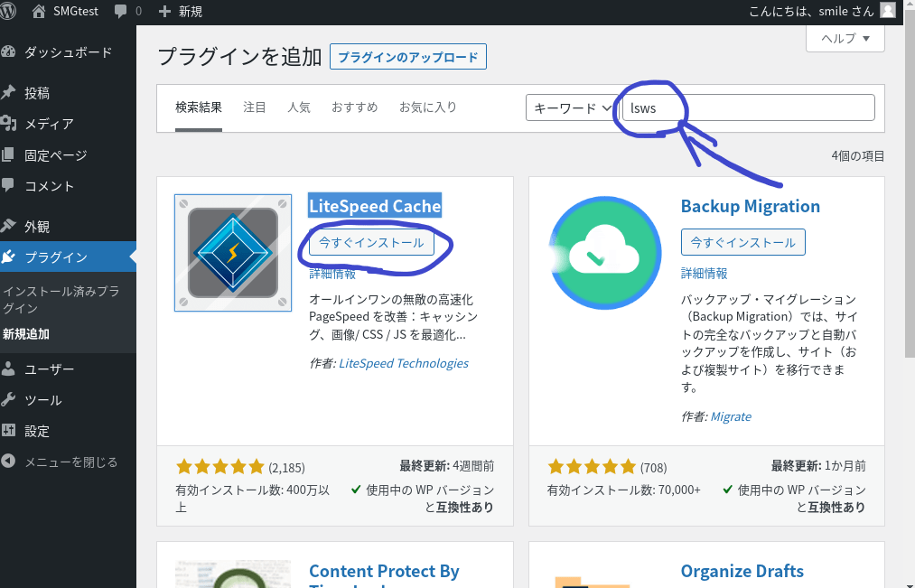Open the ダッシュボード menu label
The width and height of the screenshot is (915, 588).
[x=69, y=52]
